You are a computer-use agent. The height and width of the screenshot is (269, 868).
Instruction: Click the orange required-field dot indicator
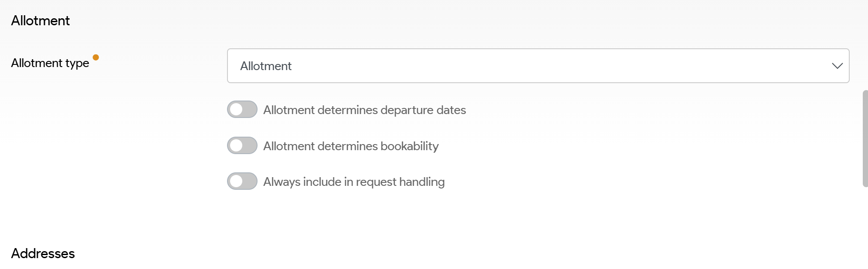[96, 57]
